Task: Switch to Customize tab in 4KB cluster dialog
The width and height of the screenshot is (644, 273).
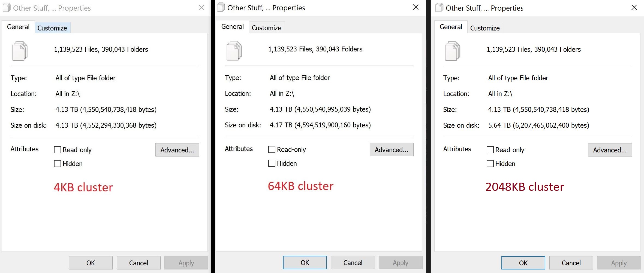Action: (52, 28)
